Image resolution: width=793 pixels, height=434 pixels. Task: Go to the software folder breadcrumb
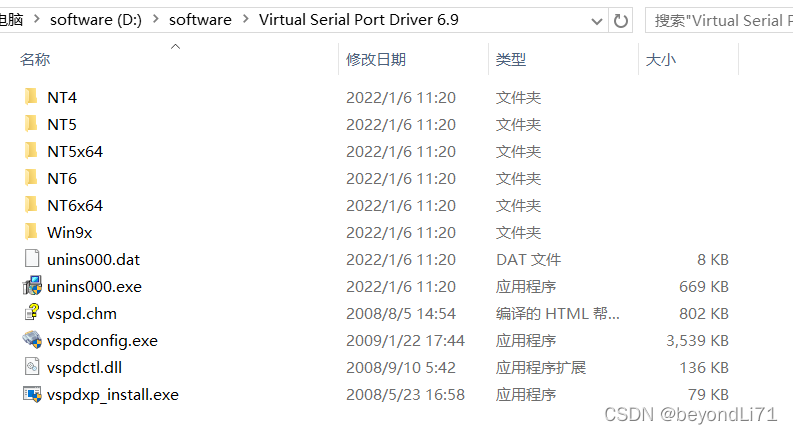pos(200,20)
